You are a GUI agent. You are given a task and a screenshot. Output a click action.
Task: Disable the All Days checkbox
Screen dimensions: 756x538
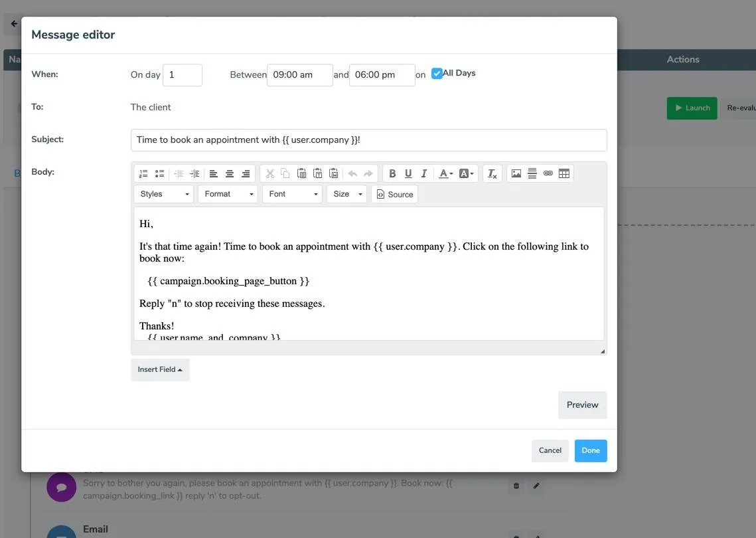pyautogui.click(x=436, y=73)
